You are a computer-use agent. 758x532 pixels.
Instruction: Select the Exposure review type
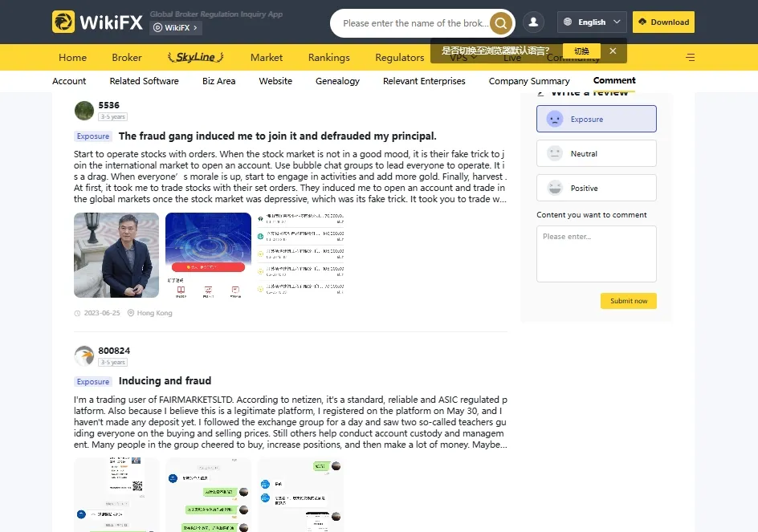pos(596,119)
